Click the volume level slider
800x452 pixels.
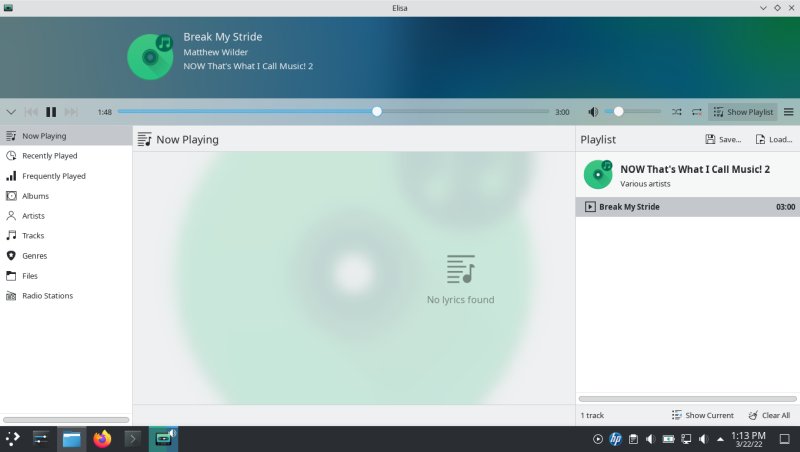636,112
